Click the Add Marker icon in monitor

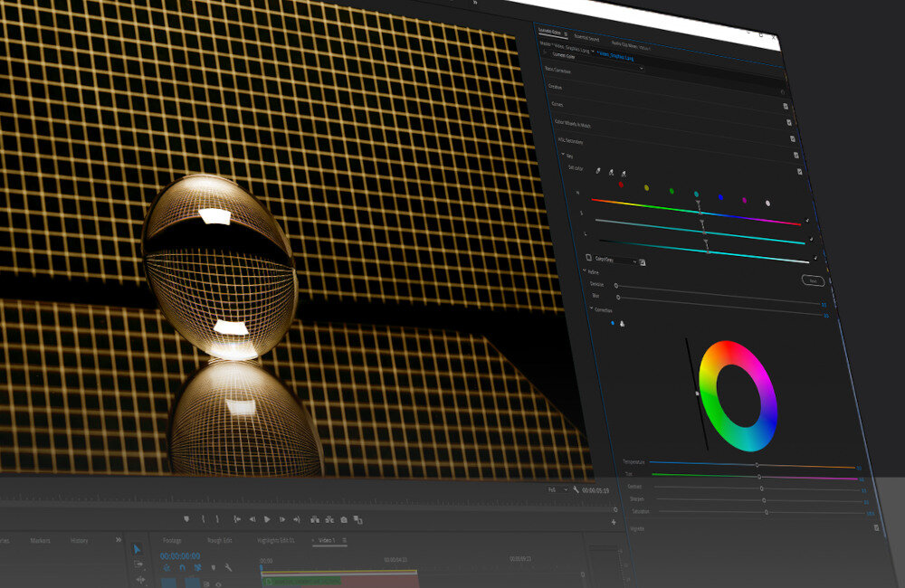[x=186, y=519]
